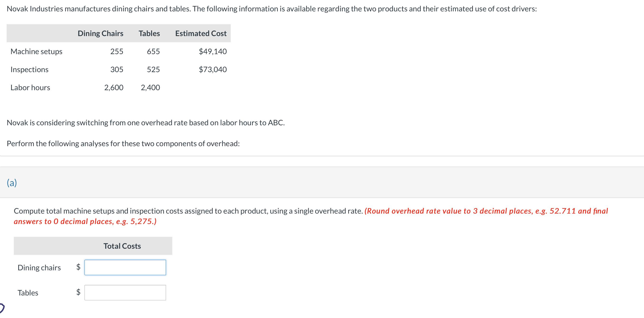Click the Dining chairs answer row label
This screenshot has height=318, width=644.
pos(39,268)
